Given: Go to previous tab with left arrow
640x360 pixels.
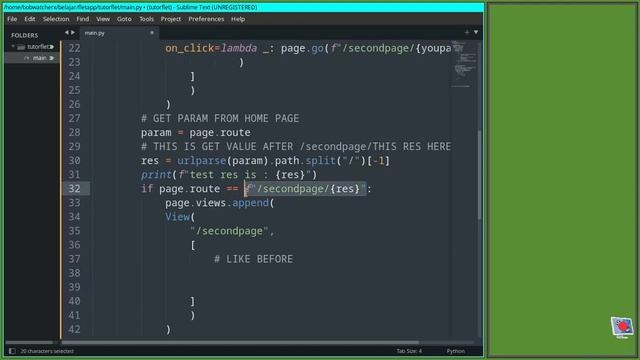Looking at the screenshot, I should coord(67,33).
